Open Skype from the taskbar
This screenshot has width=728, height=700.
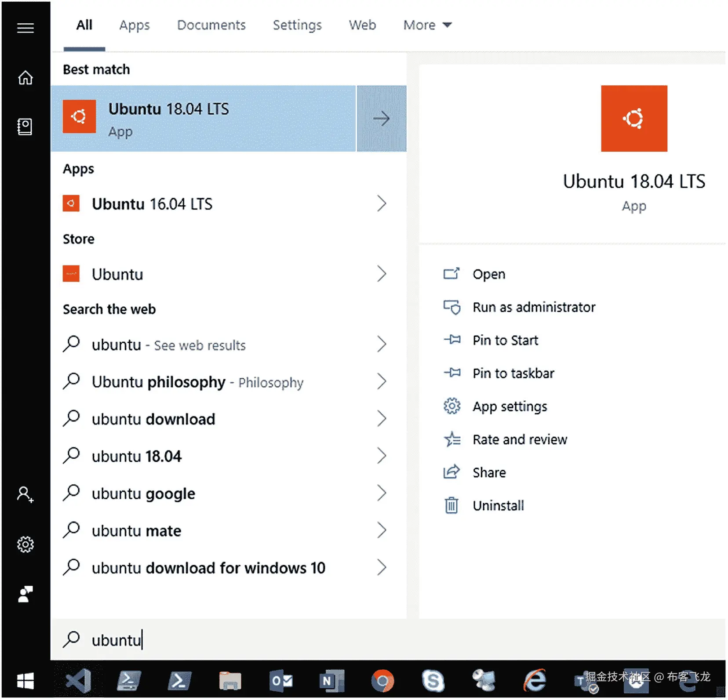[433, 681]
